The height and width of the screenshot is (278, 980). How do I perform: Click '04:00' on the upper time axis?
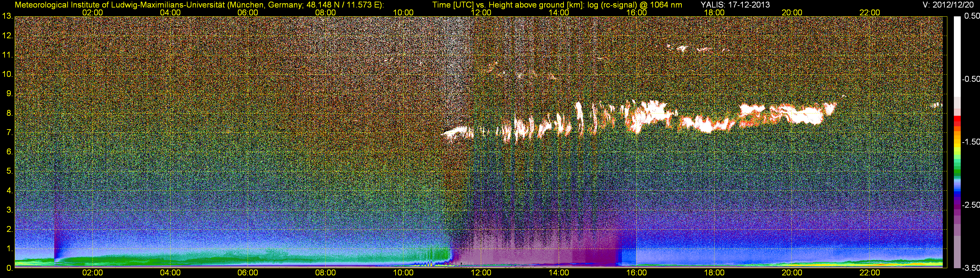coord(170,12)
